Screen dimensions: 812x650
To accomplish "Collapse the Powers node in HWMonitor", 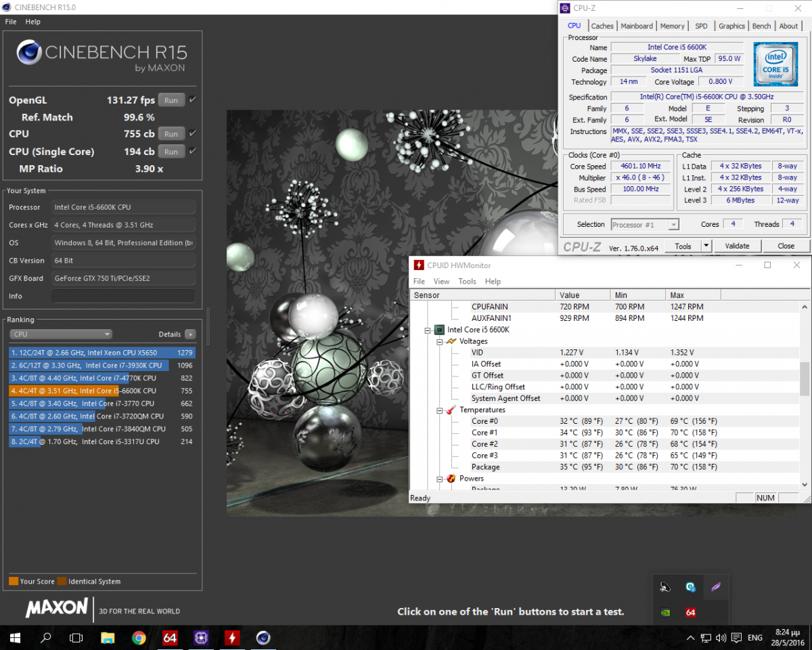I will pos(440,479).
